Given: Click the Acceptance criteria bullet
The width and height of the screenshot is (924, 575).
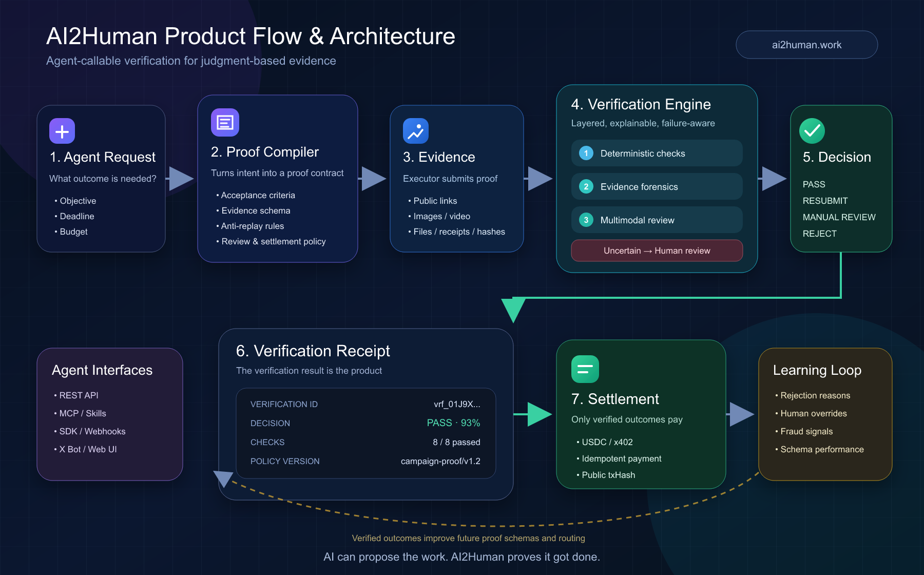Looking at the screenshot, I should point(256,195).
